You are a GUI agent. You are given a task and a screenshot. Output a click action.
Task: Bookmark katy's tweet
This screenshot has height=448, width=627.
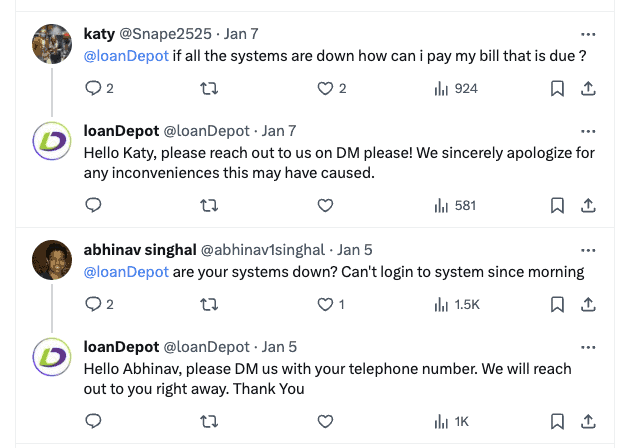pos(558,88)
